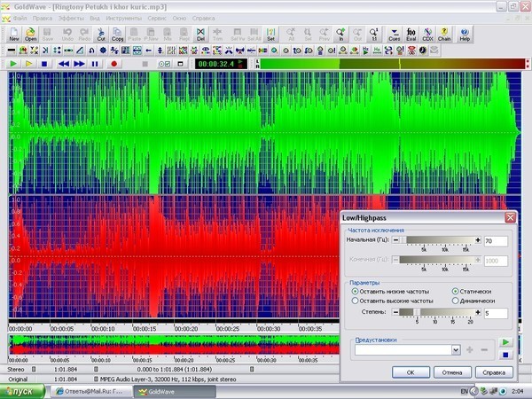Click the initial frequency field showing 70
The width and height of the screenshot is (532, 399).
coord(496,241)
